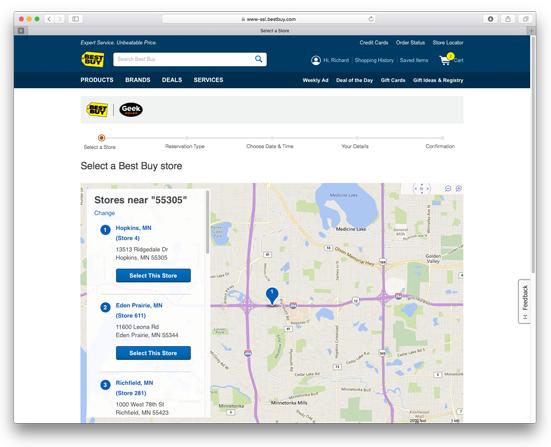Click the Best Buy logo beside Geek Squad
The image size is (551, 447).
tap(97, 110)
